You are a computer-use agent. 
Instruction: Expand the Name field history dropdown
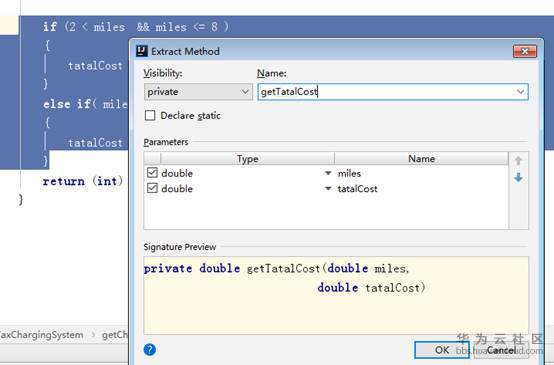(520, 92)
